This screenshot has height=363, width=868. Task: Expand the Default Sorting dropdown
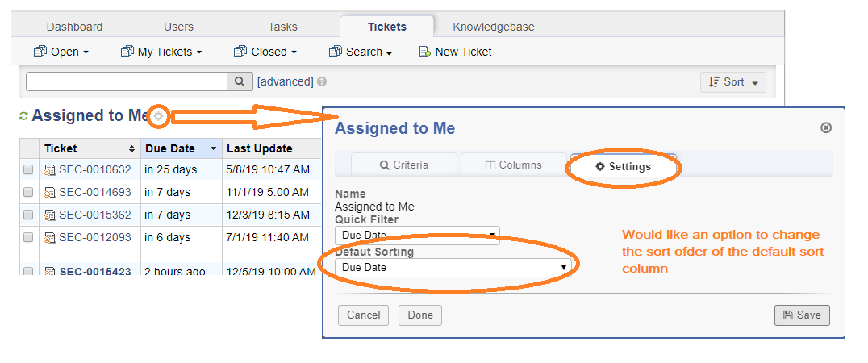pyautogui.click(x=453, y=267)
